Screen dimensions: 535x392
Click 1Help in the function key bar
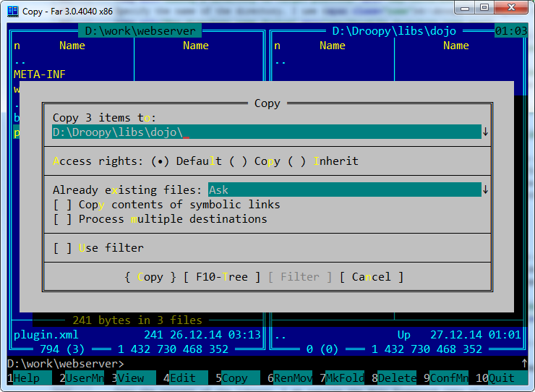30,378
